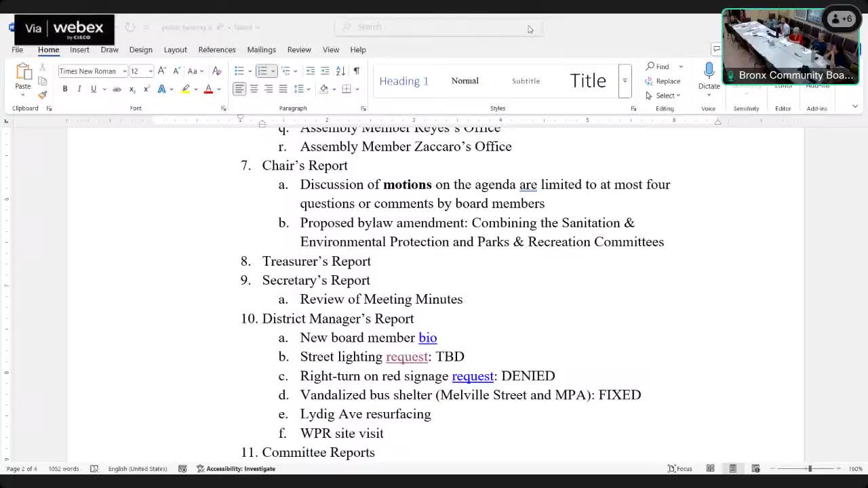Open the File menu

click(x=17, y=49)
